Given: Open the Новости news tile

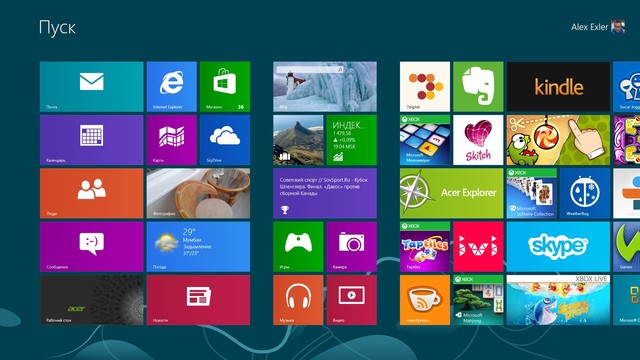Looking at the screenshot, I should coord(198,300).
